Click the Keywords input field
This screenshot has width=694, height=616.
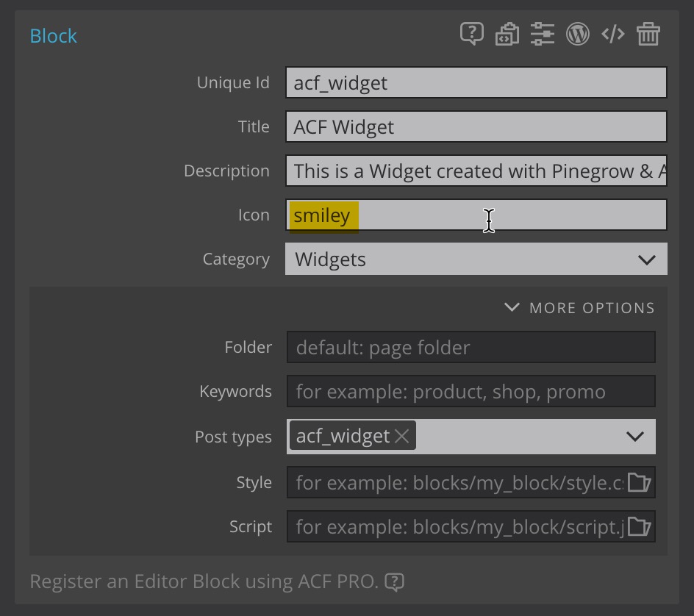coord(471,392)
